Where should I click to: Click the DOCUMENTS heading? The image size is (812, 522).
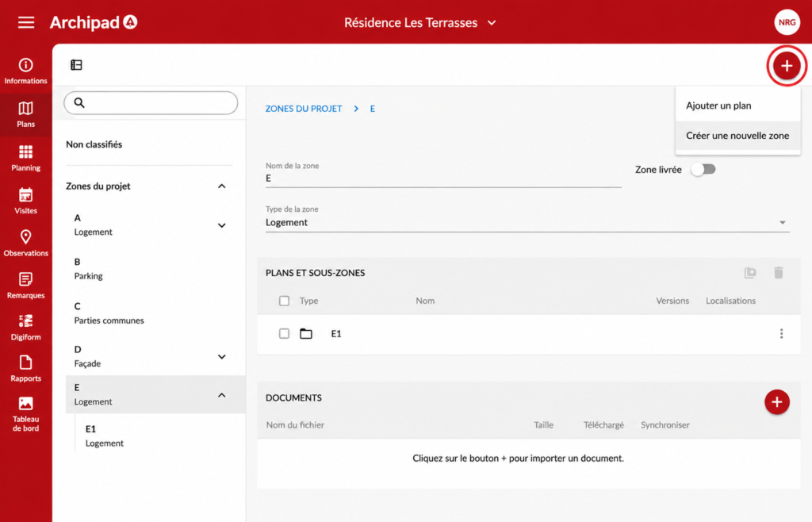(x=293, y=397)
